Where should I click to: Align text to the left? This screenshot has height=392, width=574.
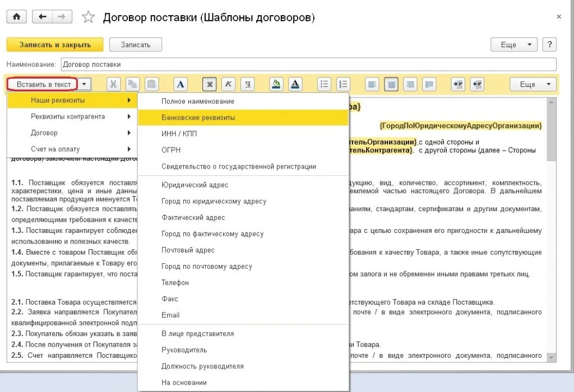point(372,85)
